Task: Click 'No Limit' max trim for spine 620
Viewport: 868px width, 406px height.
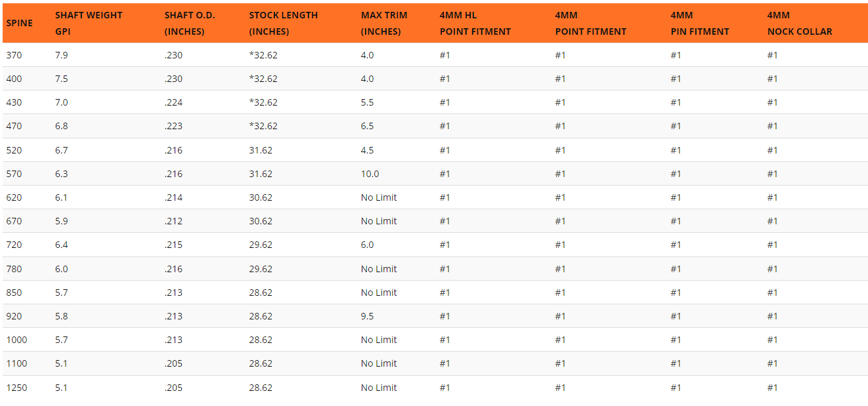Action: click(x=379, y=197)
